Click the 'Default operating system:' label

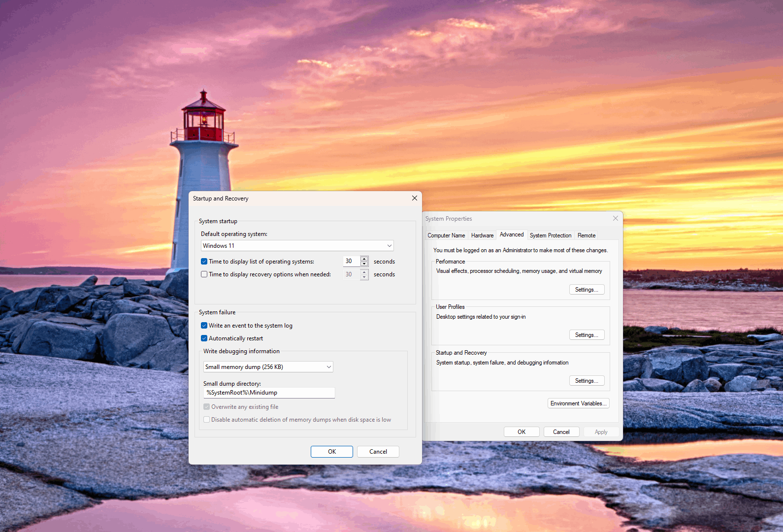pyautogui.click(x=234, y=234)
